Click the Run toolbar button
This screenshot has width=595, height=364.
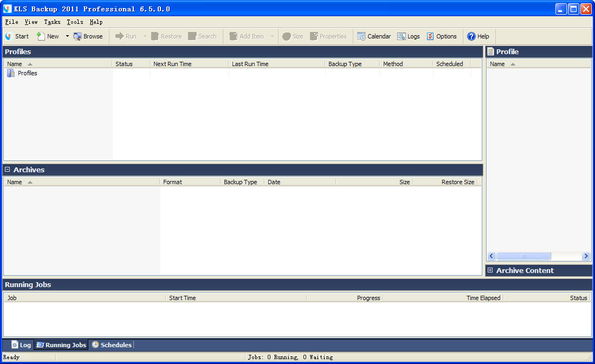click(x=126, y=36)
